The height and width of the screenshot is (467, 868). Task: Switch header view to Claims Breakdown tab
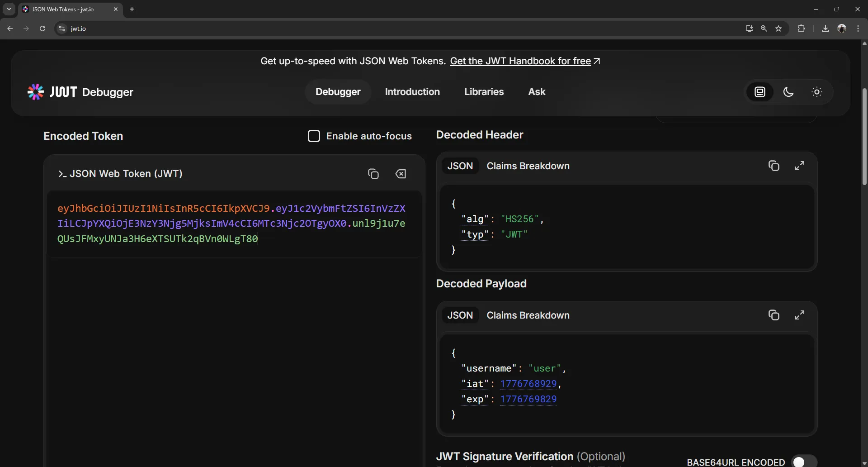(x=528, y=166)
